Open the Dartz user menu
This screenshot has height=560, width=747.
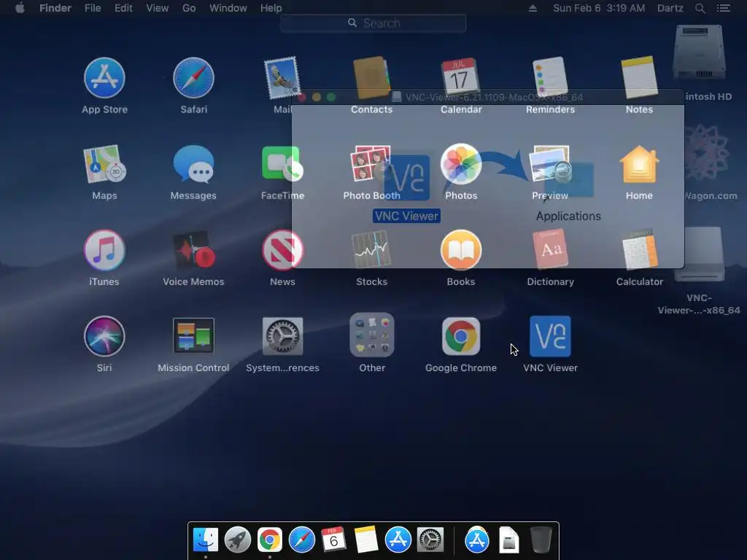click(670, 8)
